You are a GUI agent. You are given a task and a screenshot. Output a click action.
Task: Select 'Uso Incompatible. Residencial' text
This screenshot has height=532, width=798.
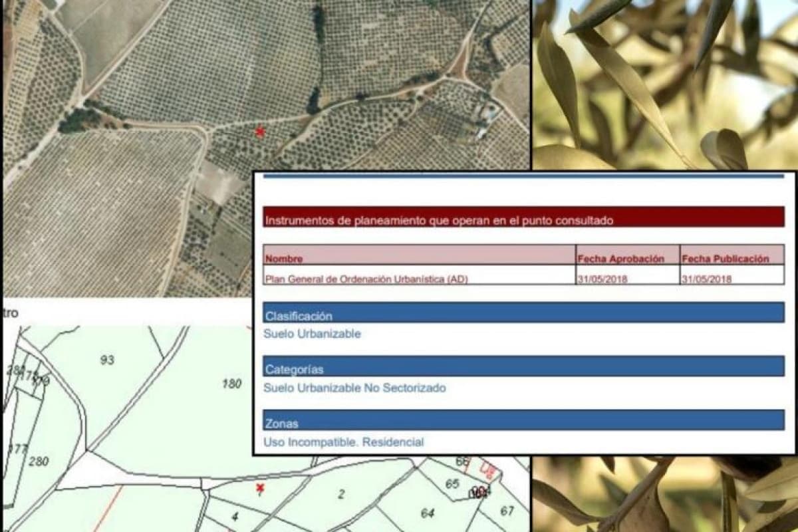point(344,442)
